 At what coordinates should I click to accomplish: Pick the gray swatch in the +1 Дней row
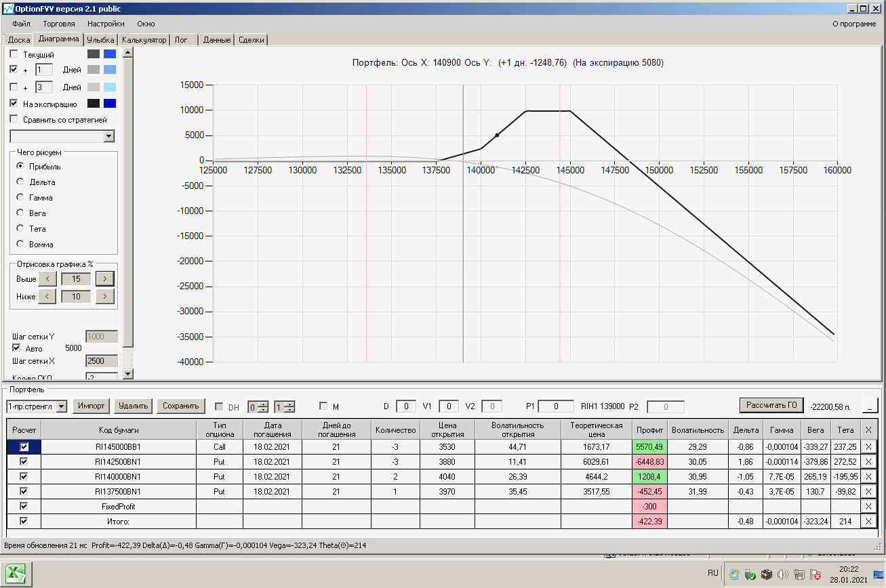point(94,70)
